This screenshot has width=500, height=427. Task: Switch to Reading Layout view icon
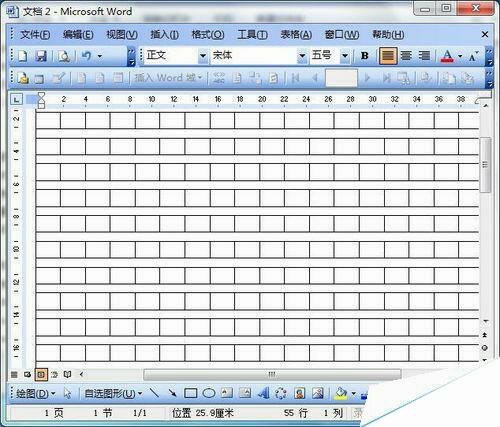click(x=68, y=375)
